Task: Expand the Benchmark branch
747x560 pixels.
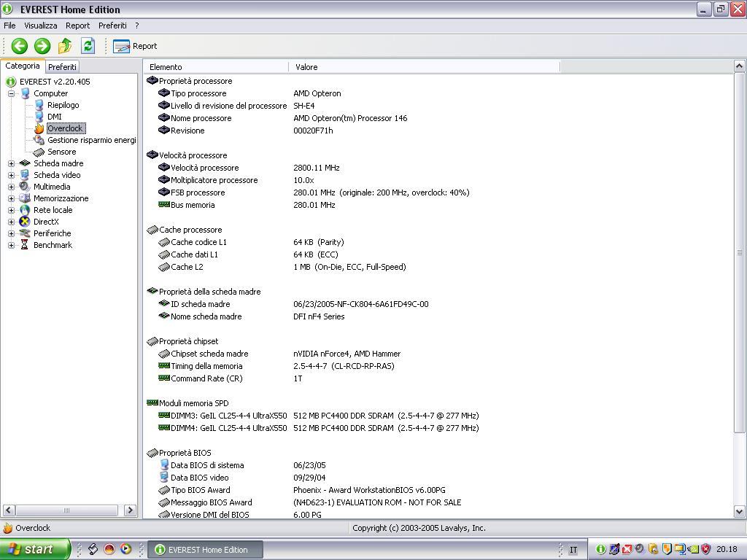Action: tap(12, 245)
